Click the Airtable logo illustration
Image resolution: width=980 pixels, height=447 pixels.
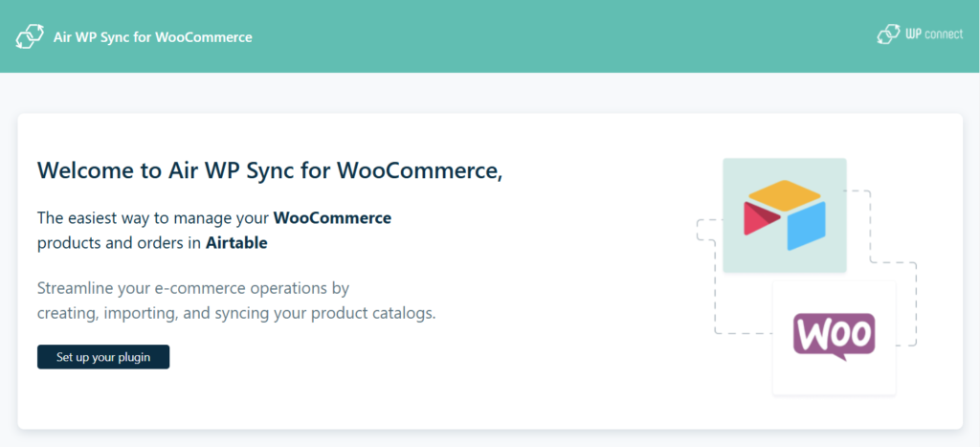pyautogui.click(x=785, y=215)
